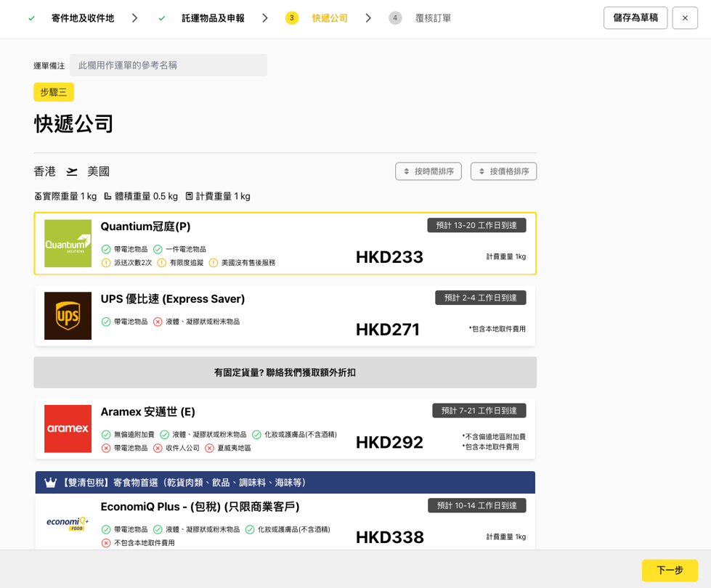Proceed with the yellow 下一步 button
711x588 pixels.
point(669,570)
